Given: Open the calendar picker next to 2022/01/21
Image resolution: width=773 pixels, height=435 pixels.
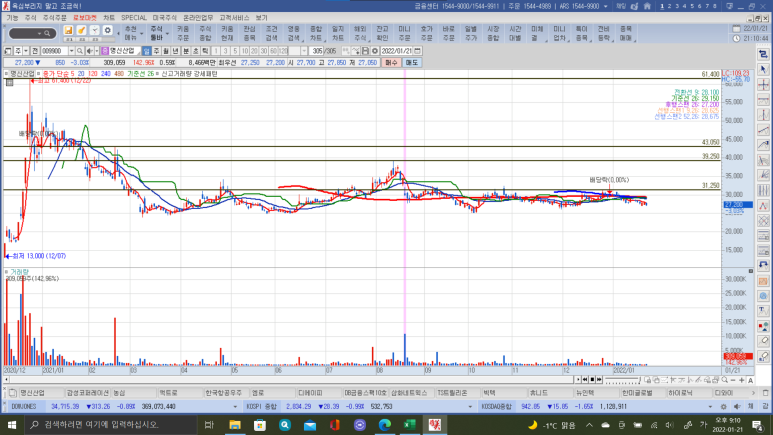Looking at the screenshot, I should pyautogui.click(x=418, y=51).
